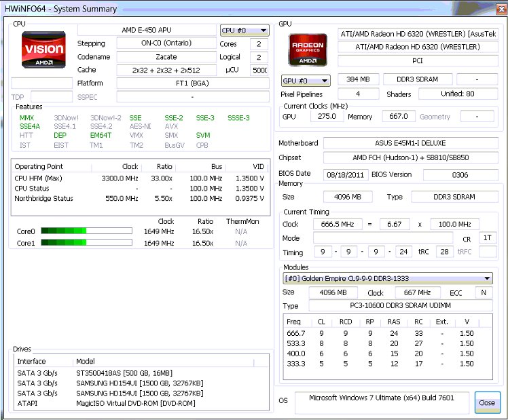Click the Command Rate 1T field

pos(488,238)
